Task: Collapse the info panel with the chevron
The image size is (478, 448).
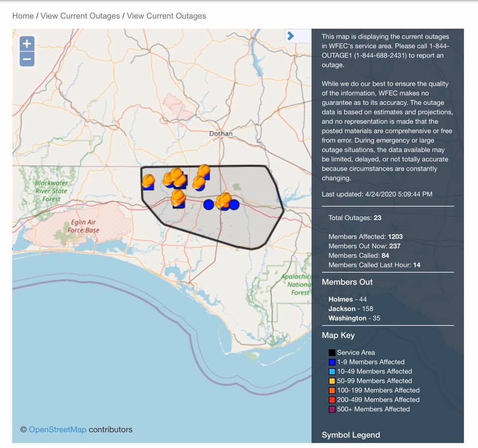Action: pyautogui.click(x=290, y=36)
